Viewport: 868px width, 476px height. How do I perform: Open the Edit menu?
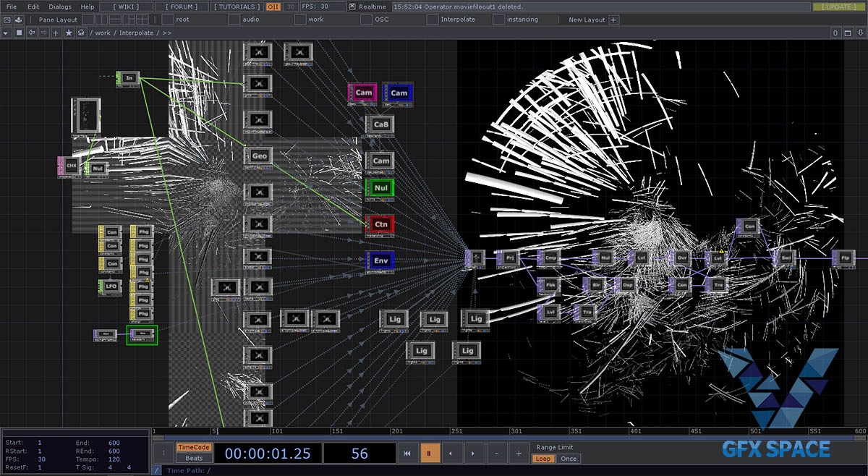point(33,7)
